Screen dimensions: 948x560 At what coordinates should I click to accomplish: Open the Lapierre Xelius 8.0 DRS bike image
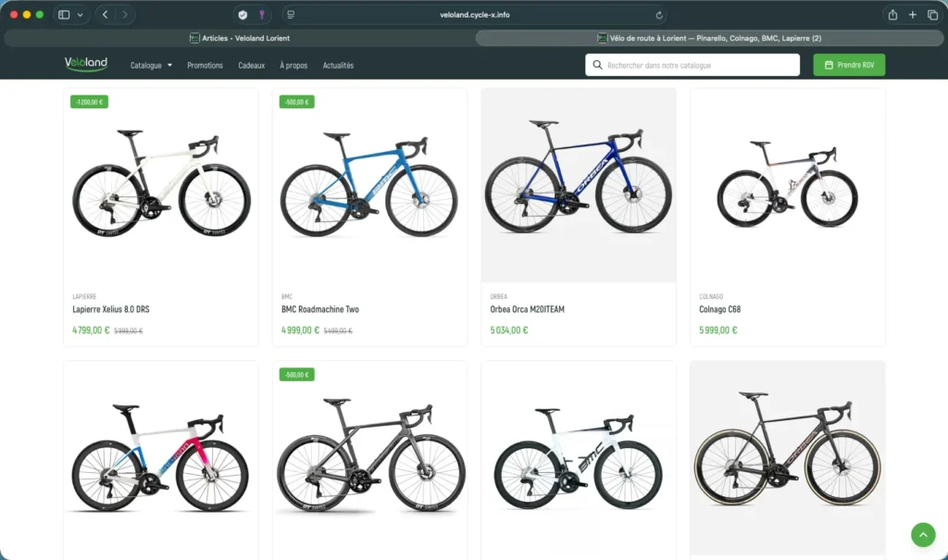(x=161, y=186)
